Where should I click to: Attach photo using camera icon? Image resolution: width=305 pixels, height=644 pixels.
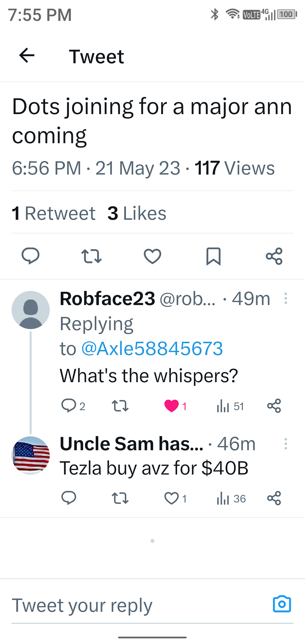pyautogui.click(x=282, y=604)
